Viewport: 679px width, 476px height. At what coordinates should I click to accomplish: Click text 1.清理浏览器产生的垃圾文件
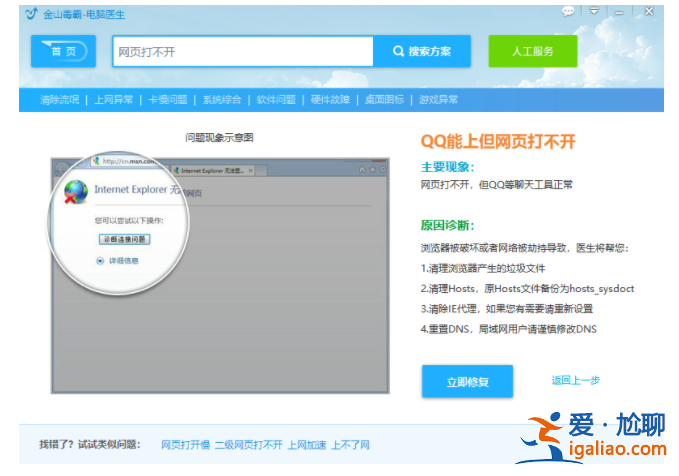(483, 269)
